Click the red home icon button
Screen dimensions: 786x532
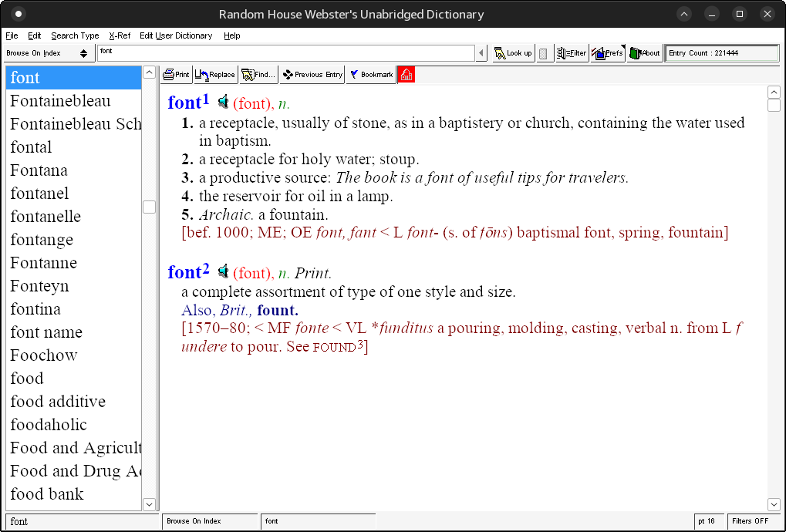[x=406, y=75]
